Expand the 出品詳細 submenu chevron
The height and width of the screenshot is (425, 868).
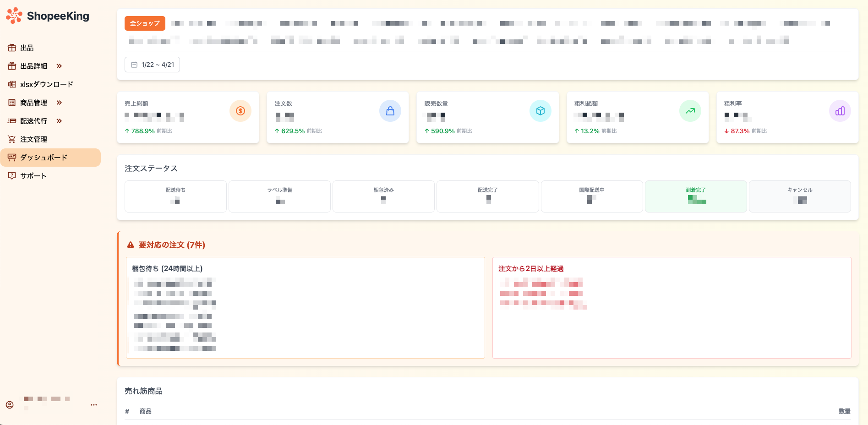click(59, 66)
